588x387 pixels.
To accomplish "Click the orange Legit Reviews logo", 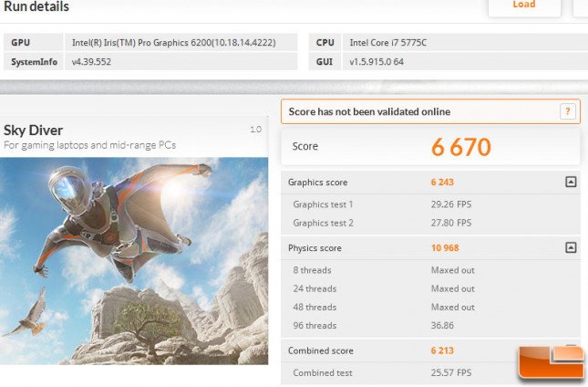I will point(552,362).
